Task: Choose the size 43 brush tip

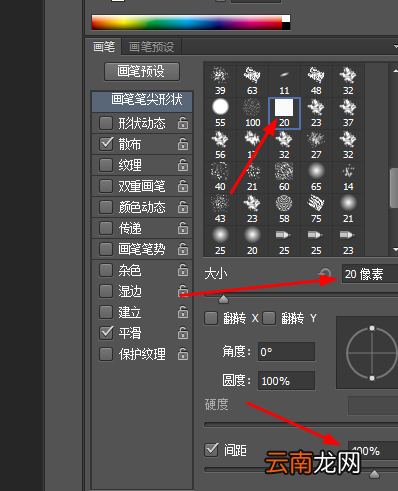Action: pyautogui.click(x=220, y=209)
